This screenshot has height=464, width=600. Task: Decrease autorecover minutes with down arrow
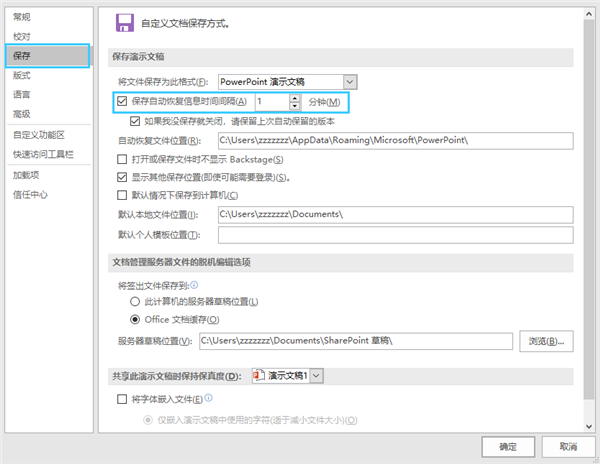pyautogui.click(x=295, y=106)
